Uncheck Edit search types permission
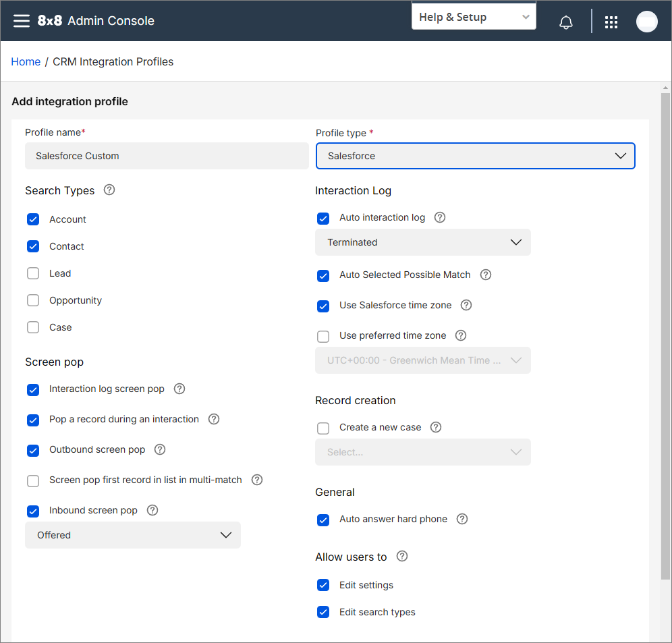 pyautogui.click(x=323, y=612)
